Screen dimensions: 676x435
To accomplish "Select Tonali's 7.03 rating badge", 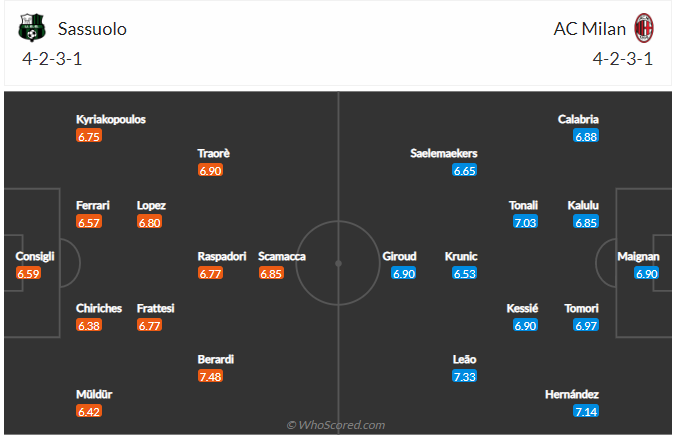I will click(x=525, y=222).
